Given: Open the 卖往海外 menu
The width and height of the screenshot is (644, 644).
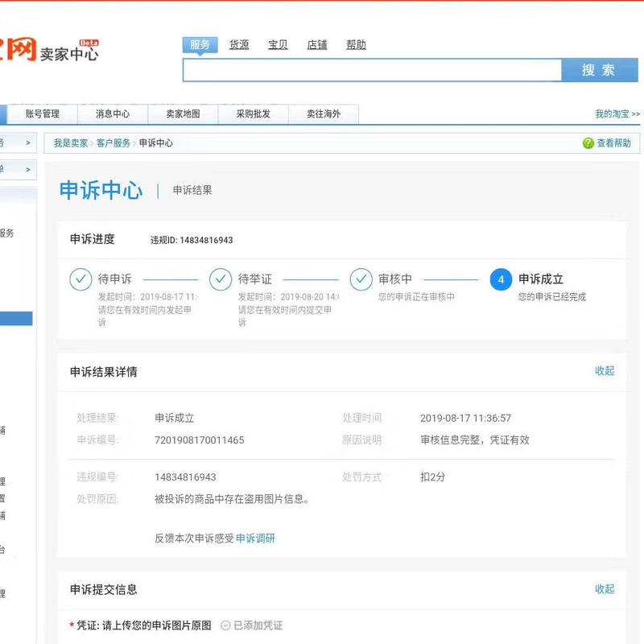Looking at the screenshot, I should (x=324, y=114).
